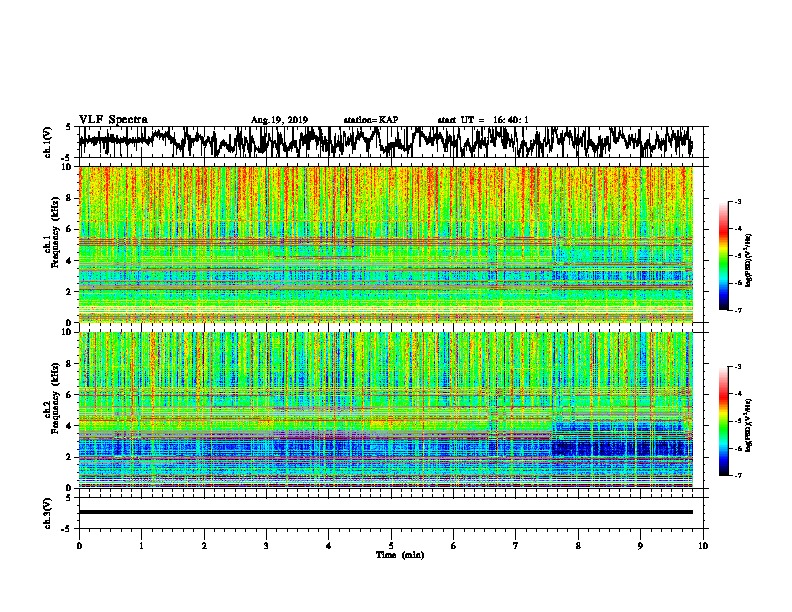Click the 'start UT = 16:40:1' label
Screen dimensions: 792x612
pos(483,120)
